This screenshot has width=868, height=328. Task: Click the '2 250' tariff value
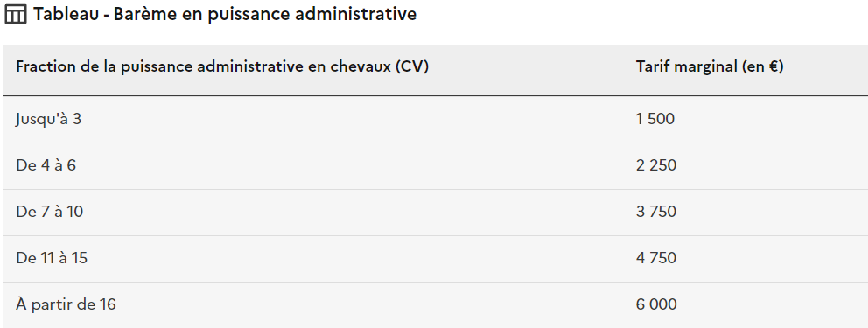(656, 165)
